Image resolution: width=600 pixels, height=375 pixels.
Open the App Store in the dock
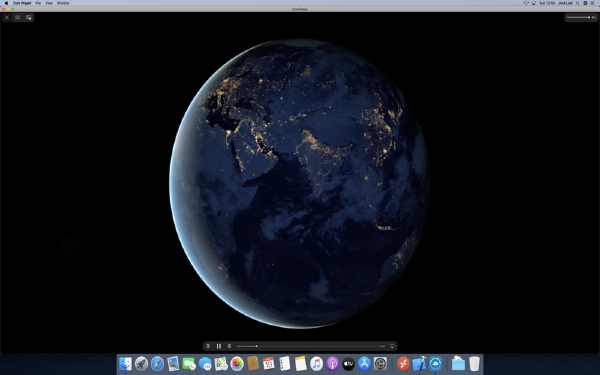[x=364, y=364]
